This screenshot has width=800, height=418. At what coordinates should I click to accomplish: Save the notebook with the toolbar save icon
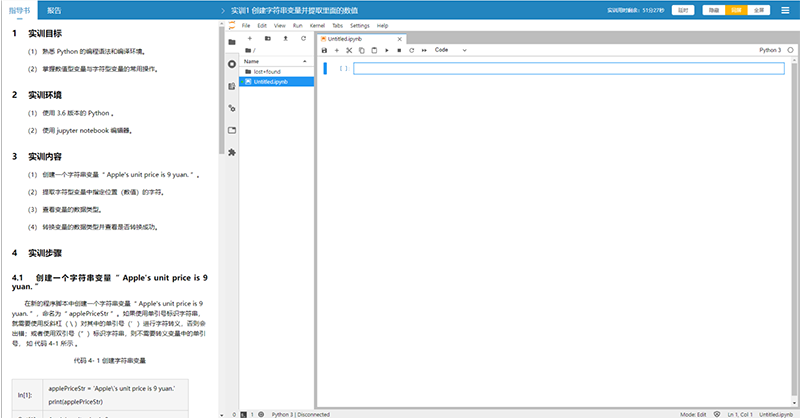(324, 49)
